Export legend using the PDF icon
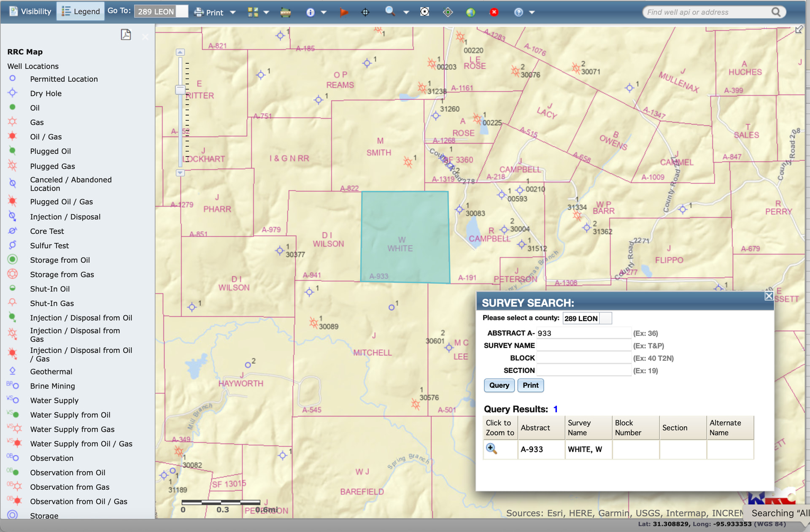 [x=126, y=35]
